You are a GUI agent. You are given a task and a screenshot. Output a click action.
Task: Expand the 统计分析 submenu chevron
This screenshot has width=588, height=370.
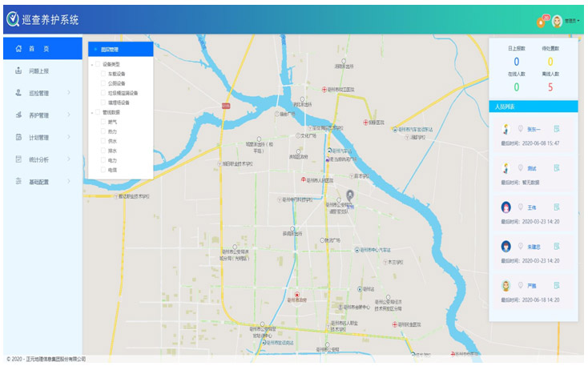point(69,159)
